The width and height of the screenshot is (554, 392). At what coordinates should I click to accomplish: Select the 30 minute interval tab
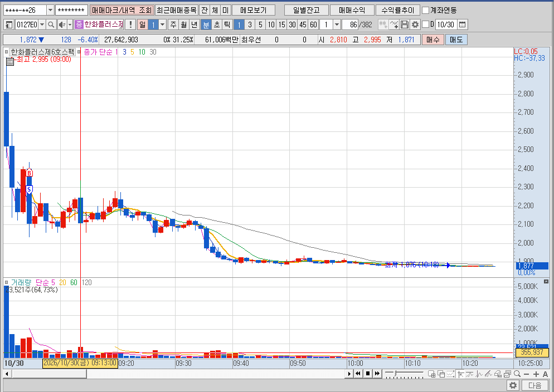tap(292, 24)
